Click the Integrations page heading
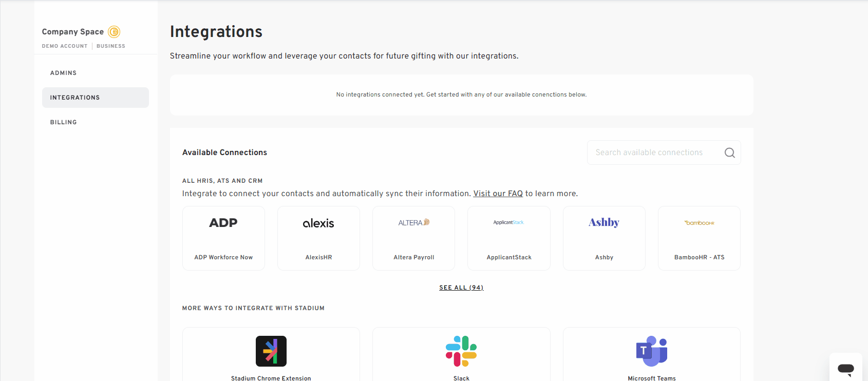Viewport: 868px width, 381px height. click(216, 32)
